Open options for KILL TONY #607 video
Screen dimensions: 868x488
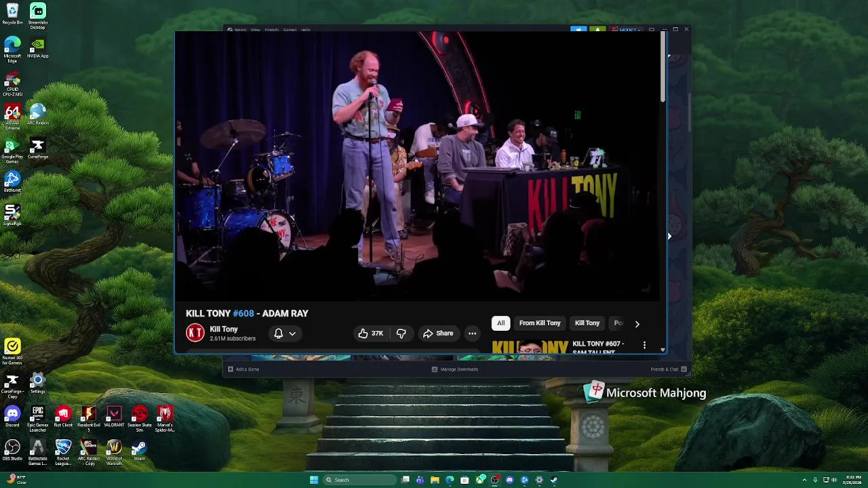(x=644, y=345)
